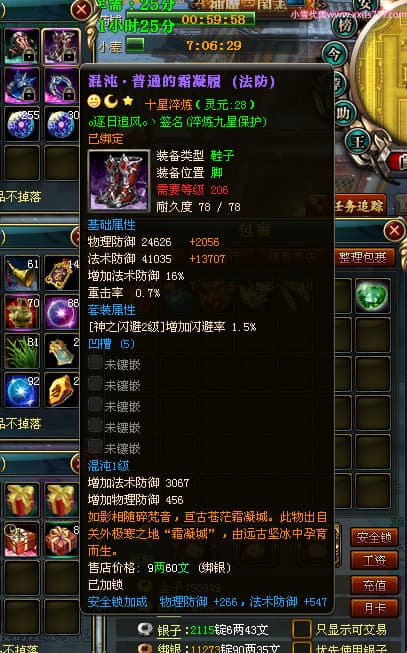Open the 安全锁 security lock button
The height and width of the screenshot is (653, 407).
pos(374,537)
